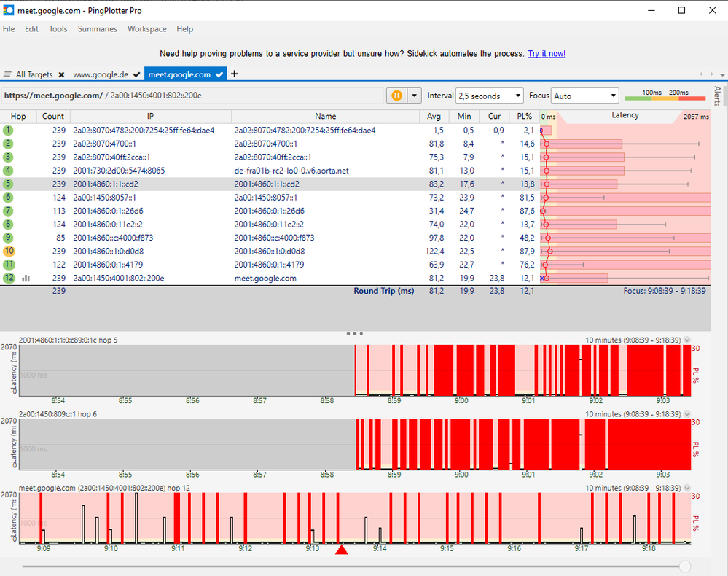This screenshot has height=576, width=728.
Task: Click the hop 2 green circle icon
Action: click(x=8, y=144)
